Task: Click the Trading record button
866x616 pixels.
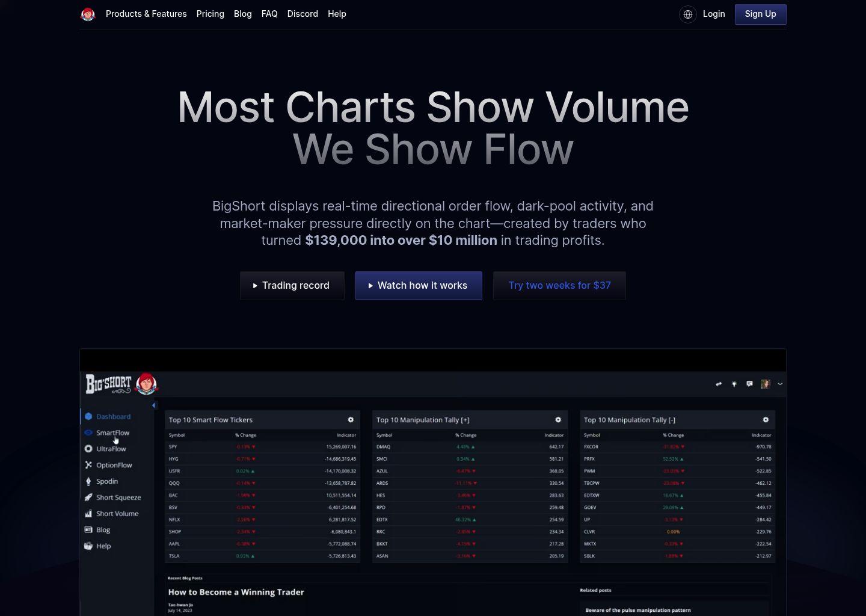Action: coord(292,285)
